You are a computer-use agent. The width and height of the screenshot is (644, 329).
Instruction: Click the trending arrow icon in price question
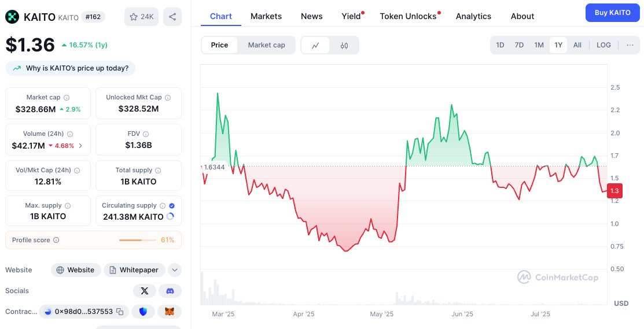[x=17, y=68]
